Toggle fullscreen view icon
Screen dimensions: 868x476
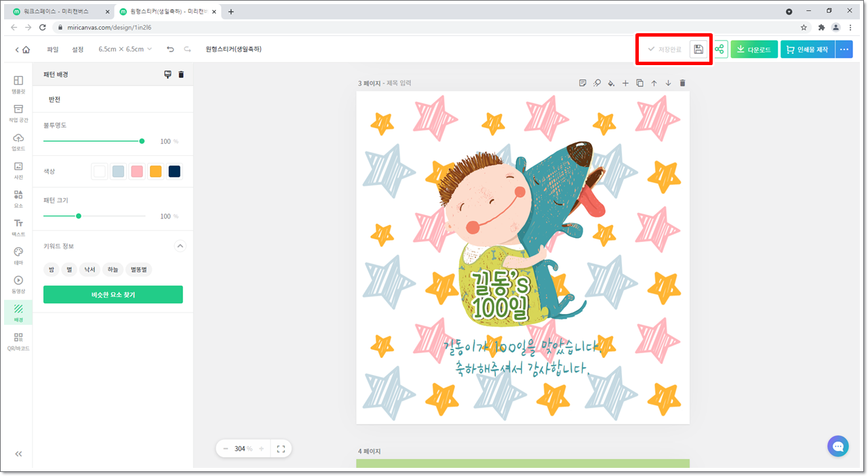[x=281, y=448]
